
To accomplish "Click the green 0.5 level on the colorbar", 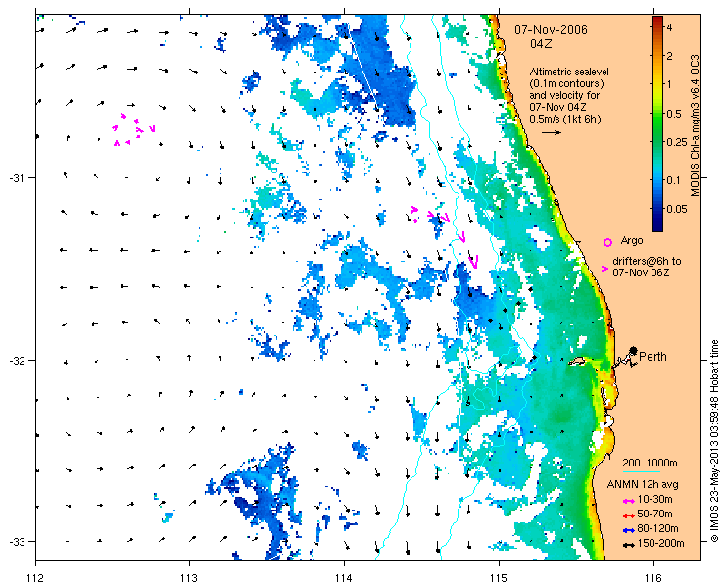I will pos(657,114).
